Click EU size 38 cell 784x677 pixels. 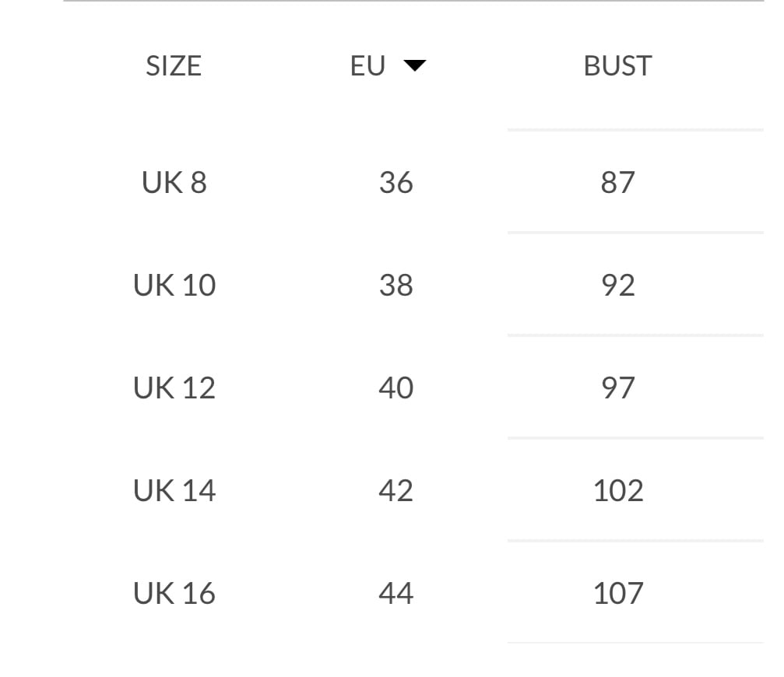point(396,286)
